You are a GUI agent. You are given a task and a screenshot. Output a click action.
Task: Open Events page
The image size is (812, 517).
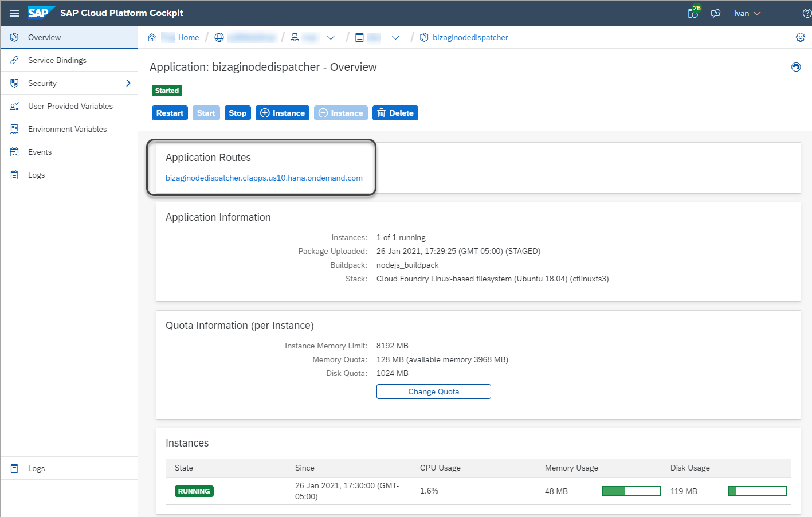click(x=69, y=152)
